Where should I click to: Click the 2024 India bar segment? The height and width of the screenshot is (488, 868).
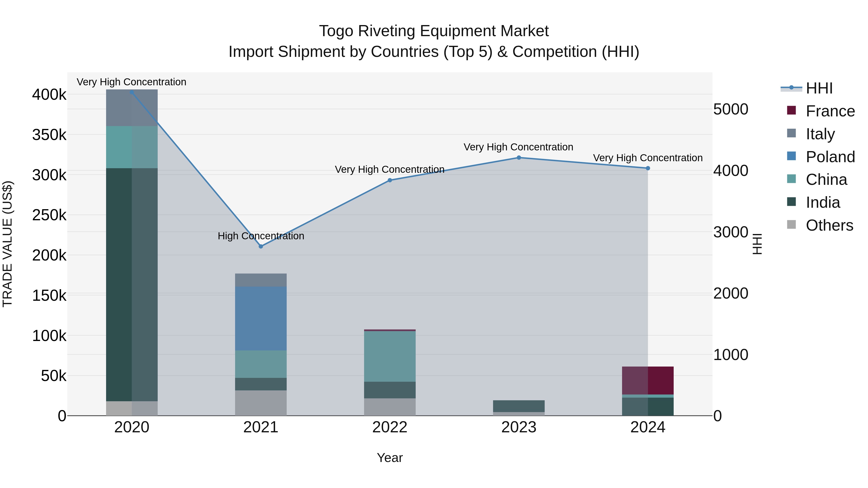[648, 407]
